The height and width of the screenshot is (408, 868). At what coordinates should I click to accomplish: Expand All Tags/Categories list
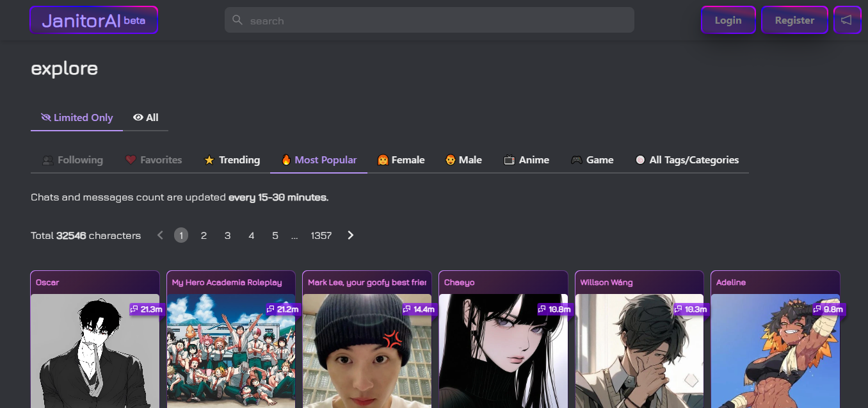[687, 160]
